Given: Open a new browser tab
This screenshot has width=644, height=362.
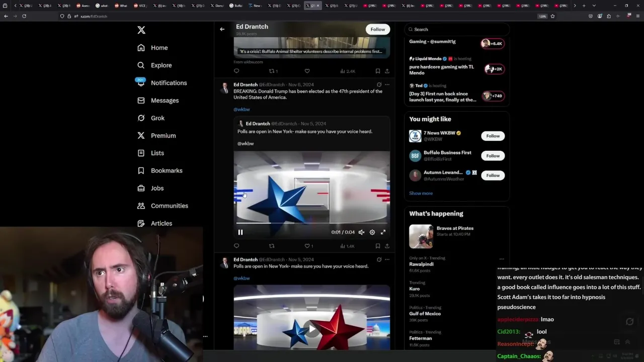Looking at the screenshot, I should [584, 6].
